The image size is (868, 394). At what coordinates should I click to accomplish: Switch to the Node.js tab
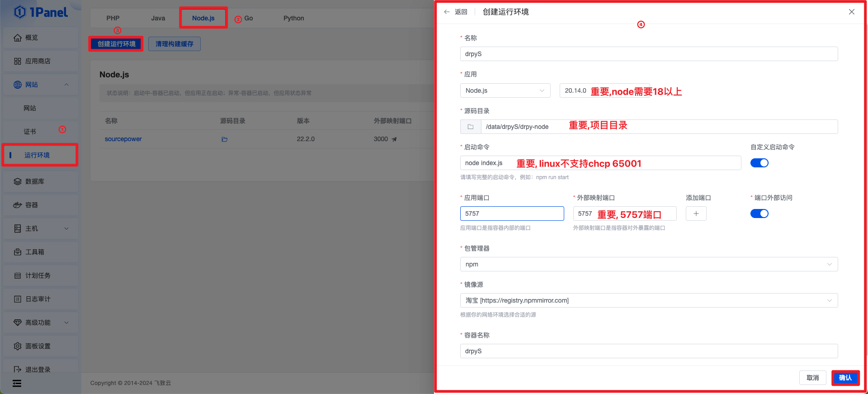(203, 18)
